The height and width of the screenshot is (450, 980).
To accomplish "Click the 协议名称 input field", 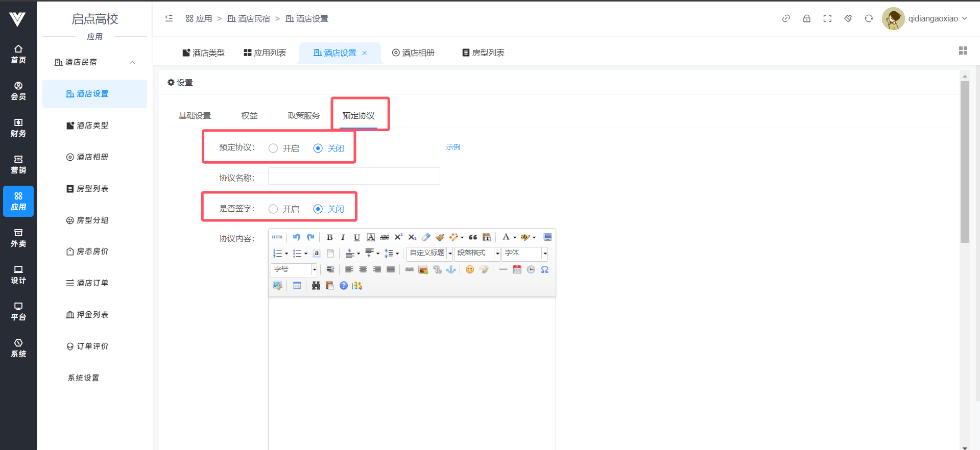I will pos(354,177).
